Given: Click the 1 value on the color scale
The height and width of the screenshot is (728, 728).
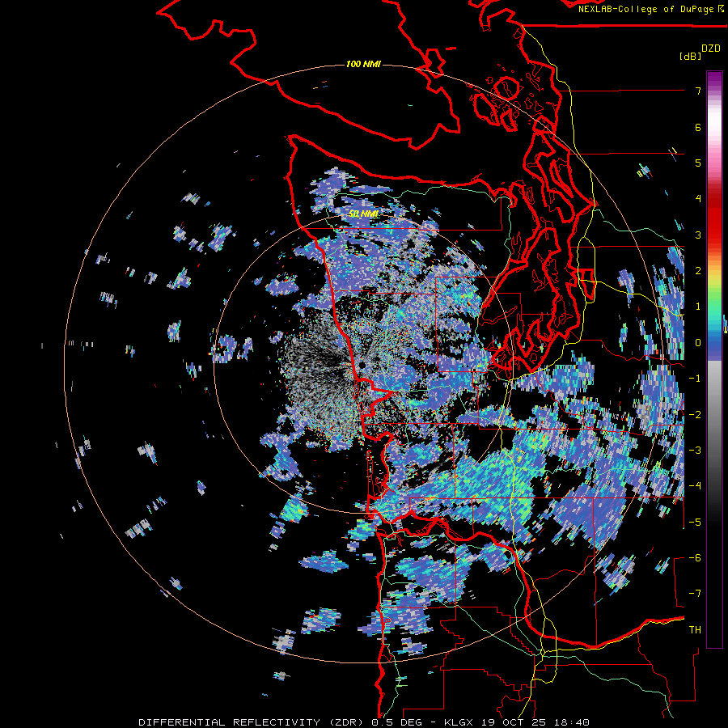Looking at the screenshot, I should (698, 307).
